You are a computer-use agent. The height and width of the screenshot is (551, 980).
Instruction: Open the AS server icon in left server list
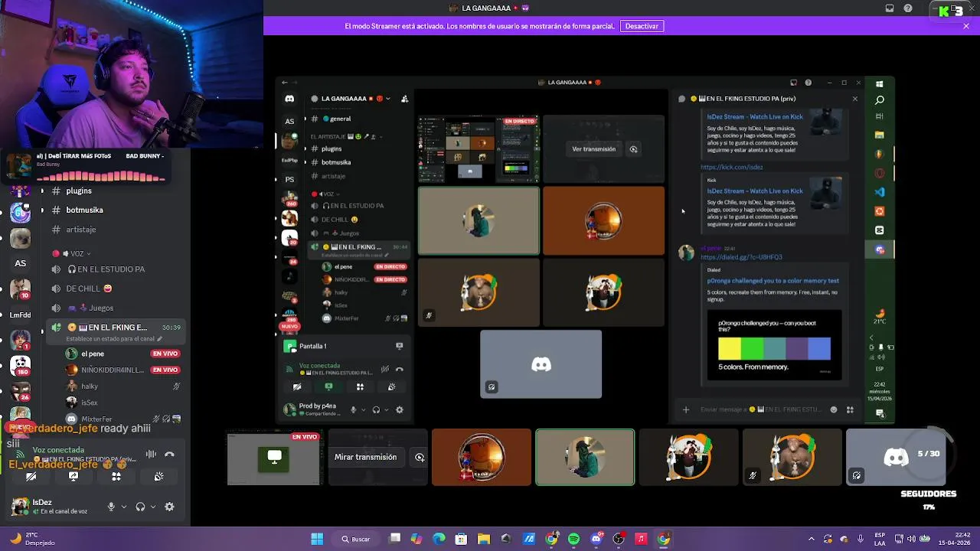coord(21,263)
